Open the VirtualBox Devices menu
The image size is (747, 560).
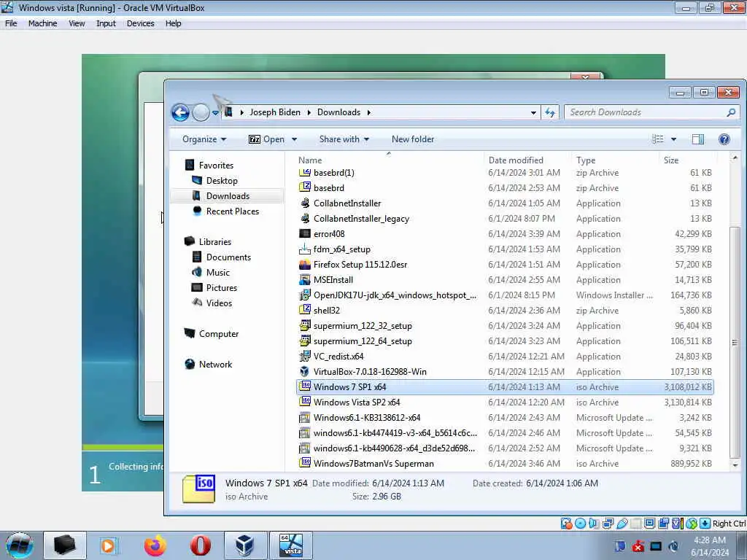[x=141, y=23]
